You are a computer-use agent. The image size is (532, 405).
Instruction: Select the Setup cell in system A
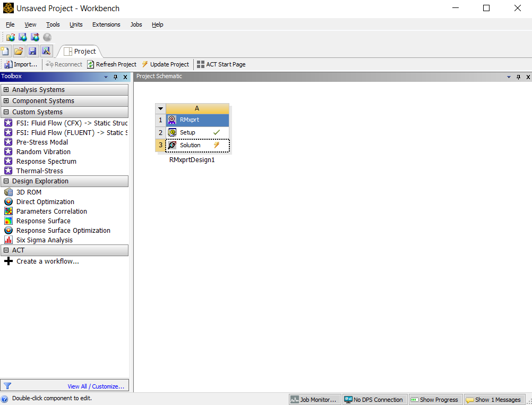point(198,132)
